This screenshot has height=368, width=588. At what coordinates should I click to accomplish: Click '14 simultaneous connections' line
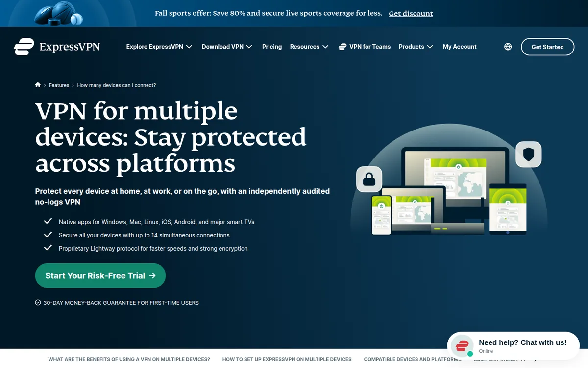[144, 235]
